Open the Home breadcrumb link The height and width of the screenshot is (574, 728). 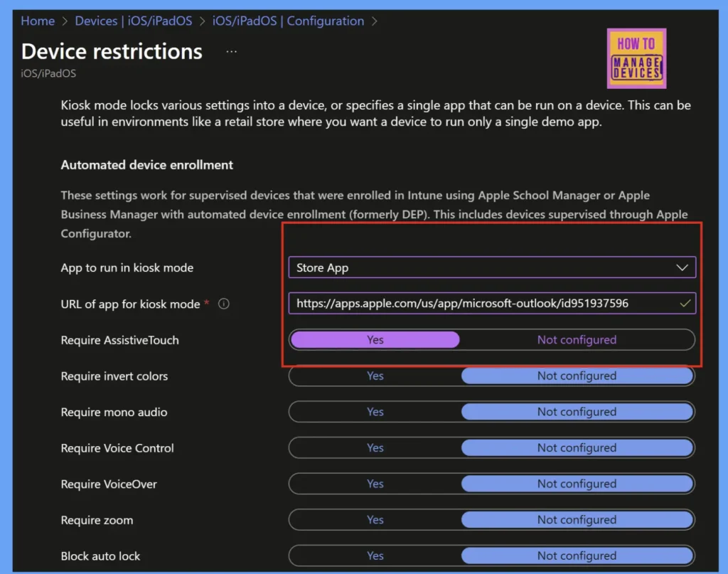pyautogui.click(x=38, y=21)
